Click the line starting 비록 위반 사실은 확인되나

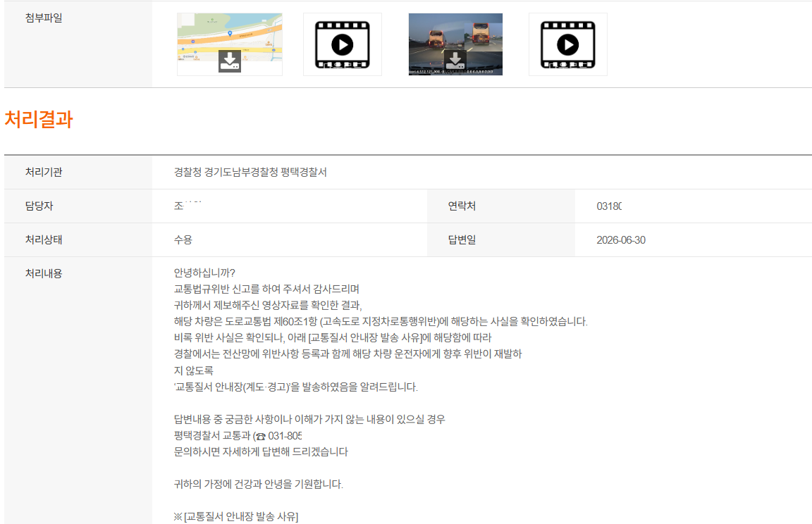(x=333, y=338)
